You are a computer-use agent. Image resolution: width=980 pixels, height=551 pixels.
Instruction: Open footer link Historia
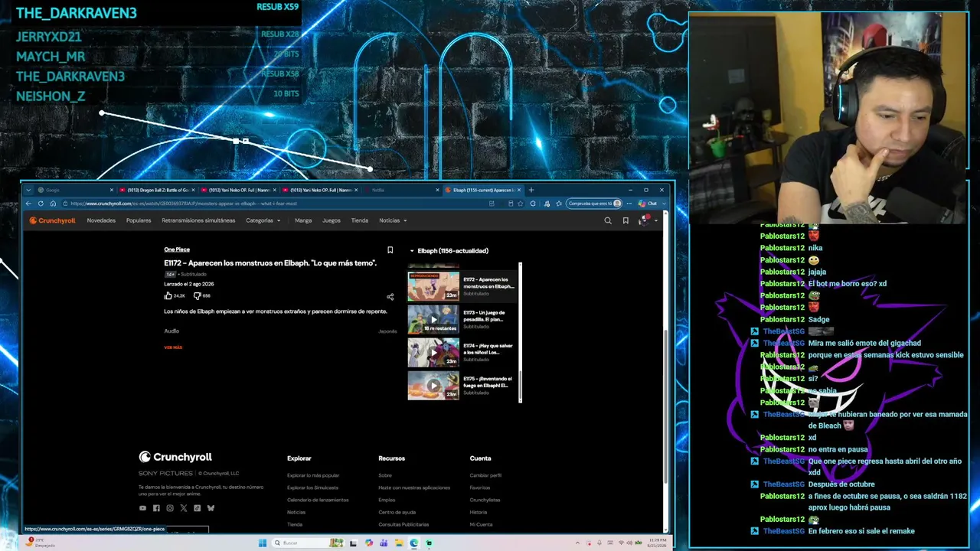(x=479, y=512)
